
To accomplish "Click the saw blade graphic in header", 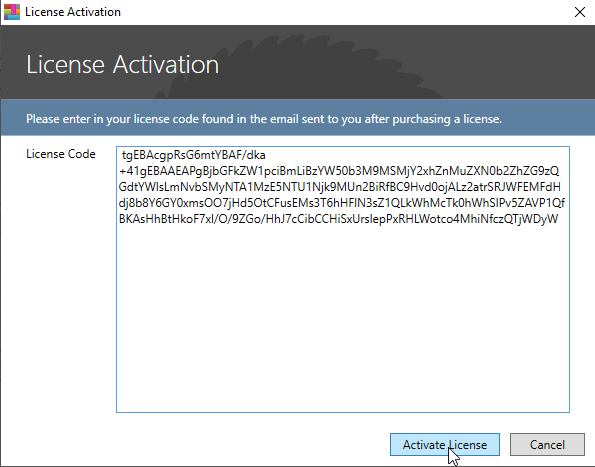I will tap(300, 66).
